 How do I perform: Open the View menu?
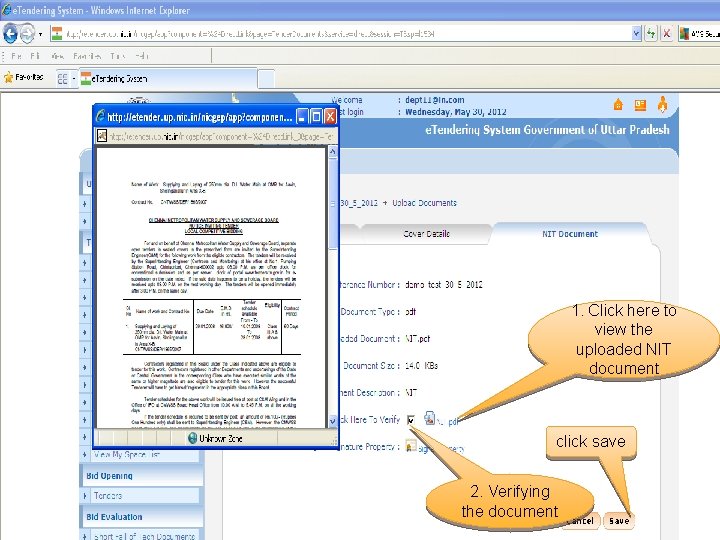[57, 56]
